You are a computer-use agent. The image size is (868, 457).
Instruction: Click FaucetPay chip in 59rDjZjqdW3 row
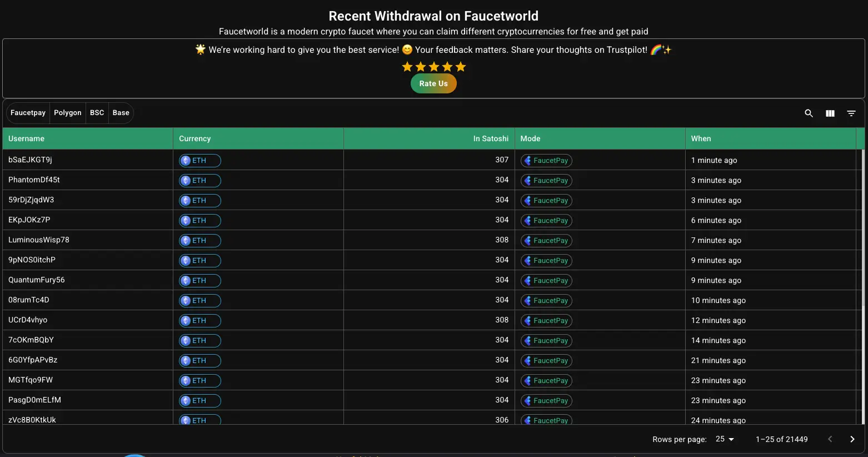pos(546,201)
